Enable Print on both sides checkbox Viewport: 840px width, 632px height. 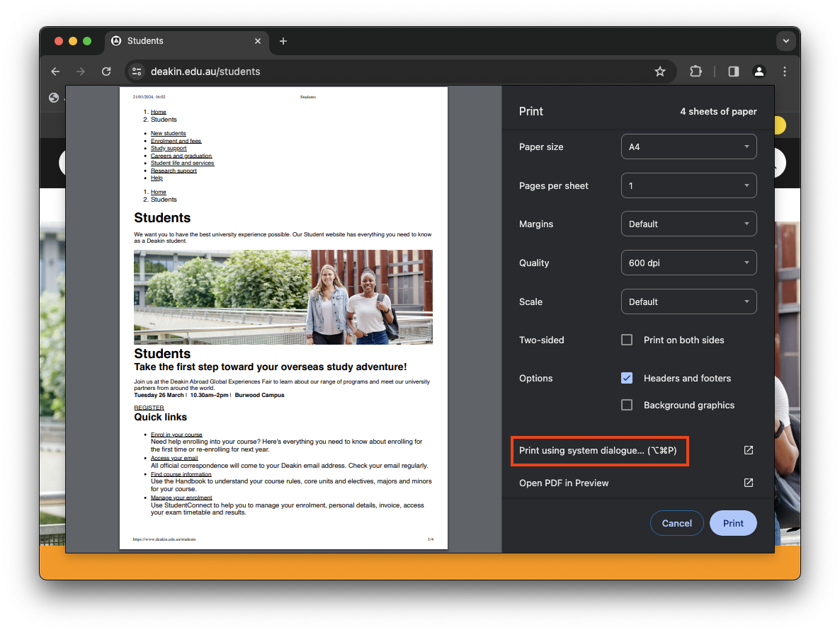coord(627,340)
